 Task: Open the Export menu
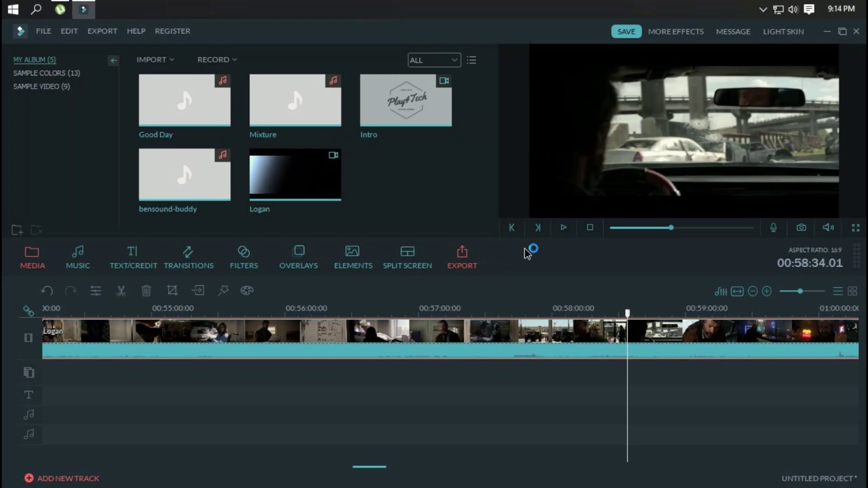(102, 31)
